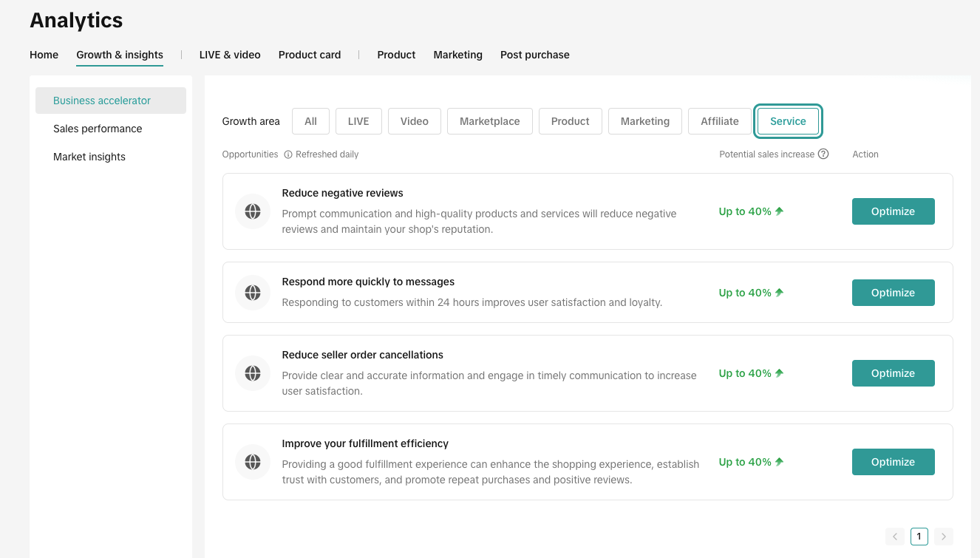Open the Respond more quickly to messages card
Screen dimensions: 980x558
(368, 282)
